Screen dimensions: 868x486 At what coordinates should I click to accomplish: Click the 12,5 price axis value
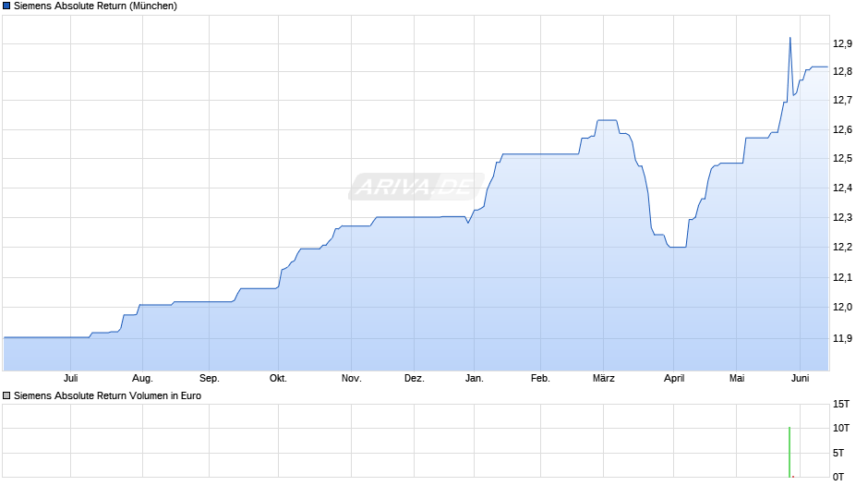coord(842,159)
